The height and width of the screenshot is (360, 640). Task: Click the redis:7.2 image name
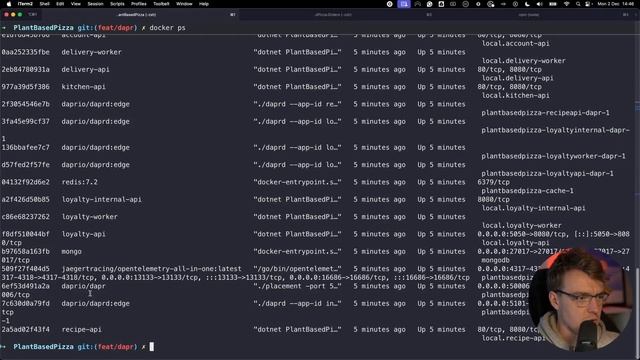click(x=80, y=182)
